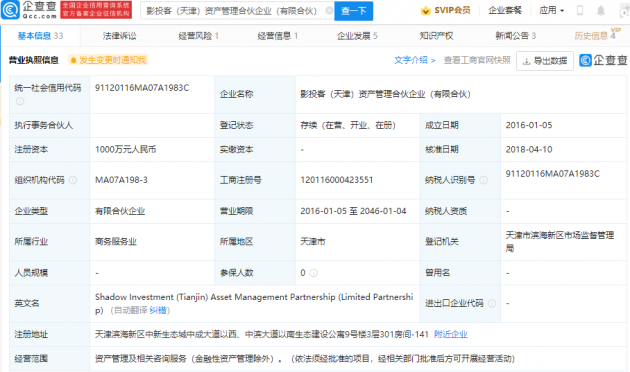Open 企业套餐 menu item
The image size is (630, 372).
505,10
